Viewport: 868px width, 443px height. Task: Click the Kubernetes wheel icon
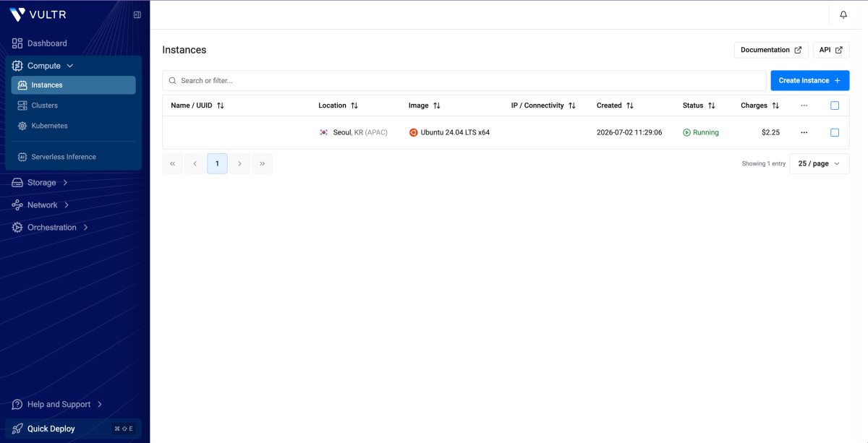(22, 126)
